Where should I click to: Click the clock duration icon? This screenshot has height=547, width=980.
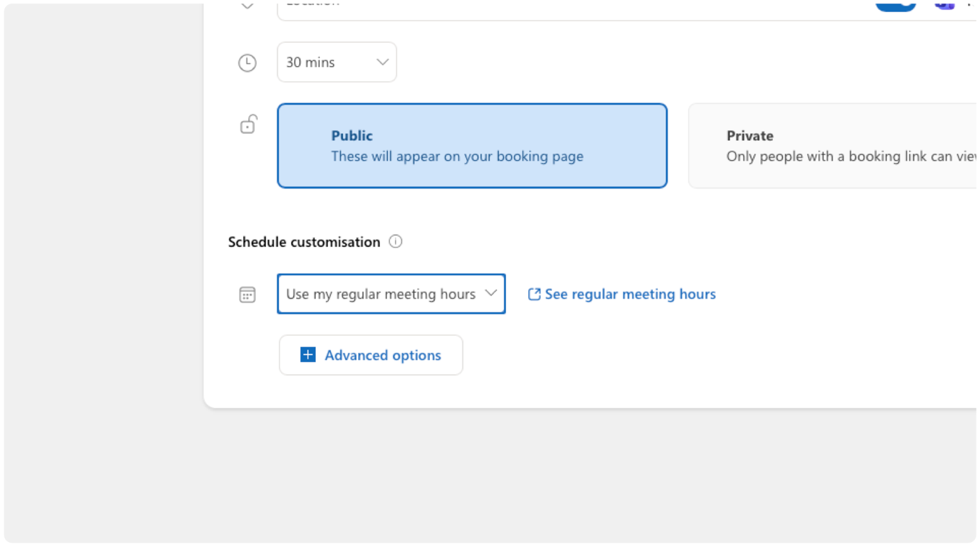click(247, 63)
